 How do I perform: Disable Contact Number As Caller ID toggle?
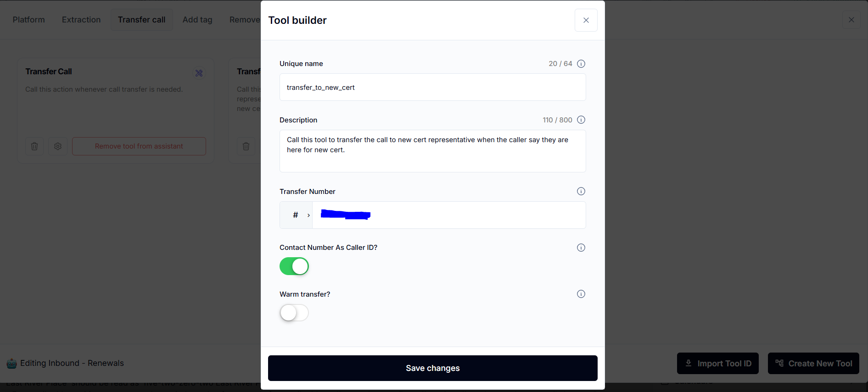294,266
